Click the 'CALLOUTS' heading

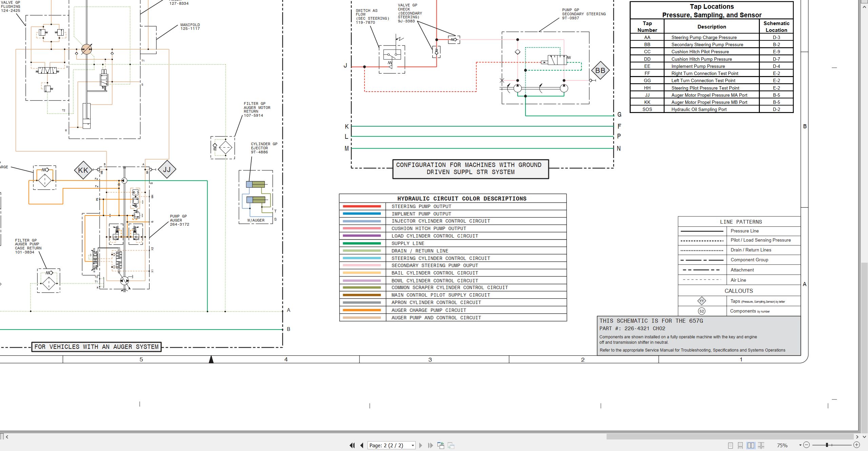(738, 291)
